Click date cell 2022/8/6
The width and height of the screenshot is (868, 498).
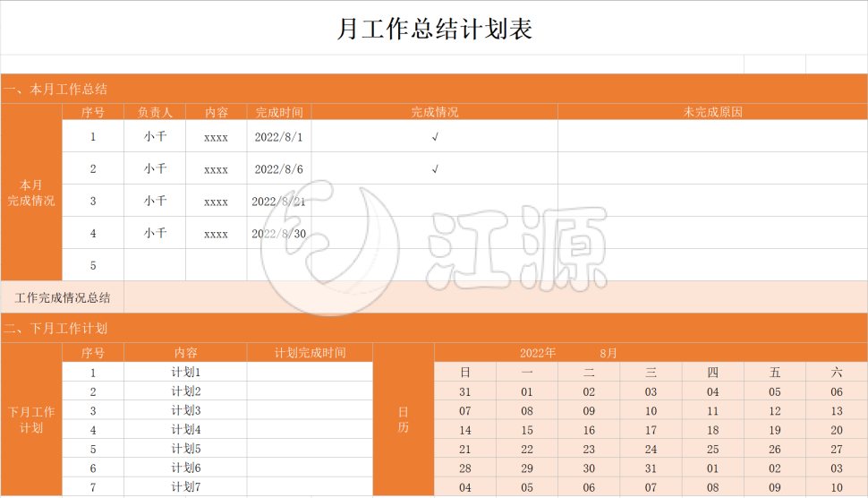tap(279, 169)
